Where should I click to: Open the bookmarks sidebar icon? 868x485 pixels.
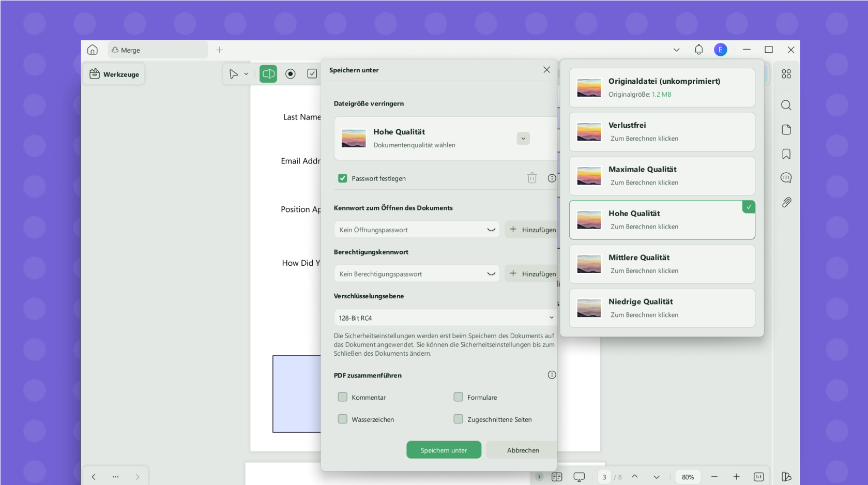pyautogui.click(x=786, y=154)
